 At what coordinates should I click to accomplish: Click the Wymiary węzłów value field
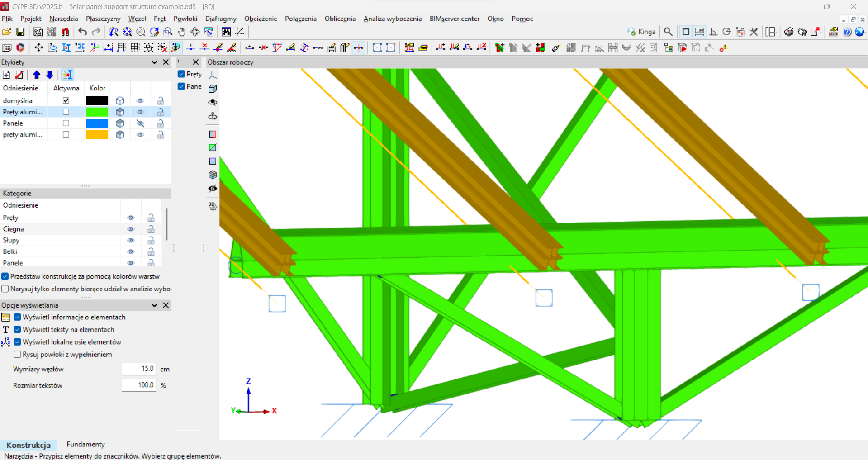[x=139, y=369]
